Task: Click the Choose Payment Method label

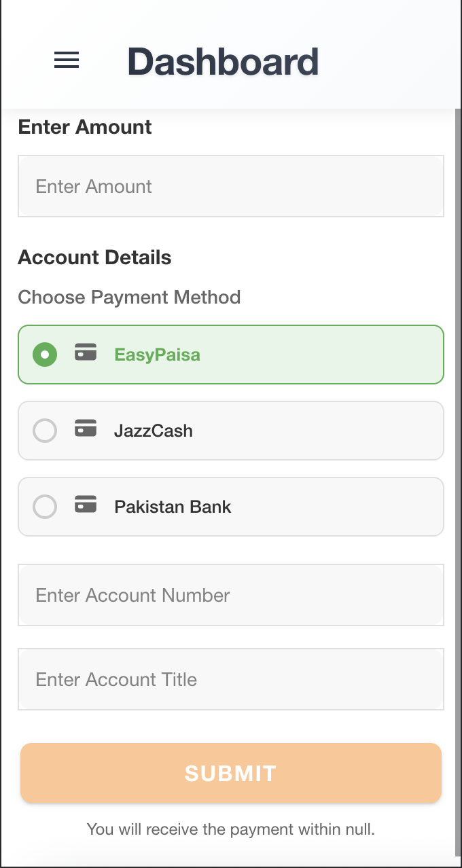Action: point(129,297)
